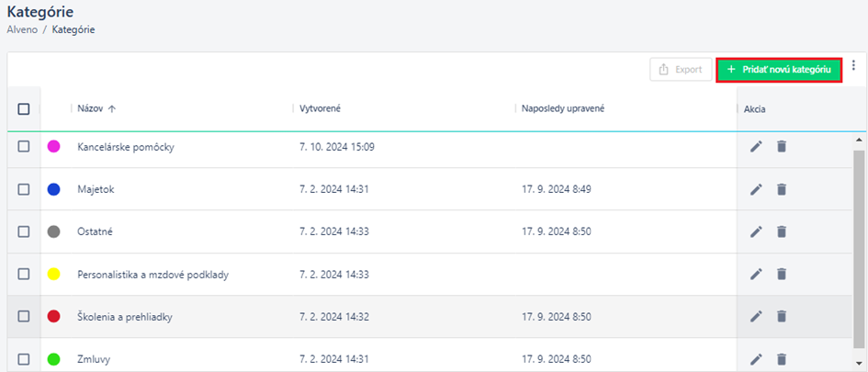Edit the Majetok category

click(756, 189)
